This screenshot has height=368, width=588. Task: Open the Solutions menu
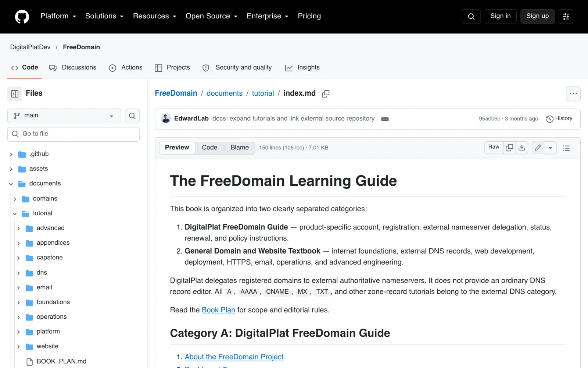(104, 16)
